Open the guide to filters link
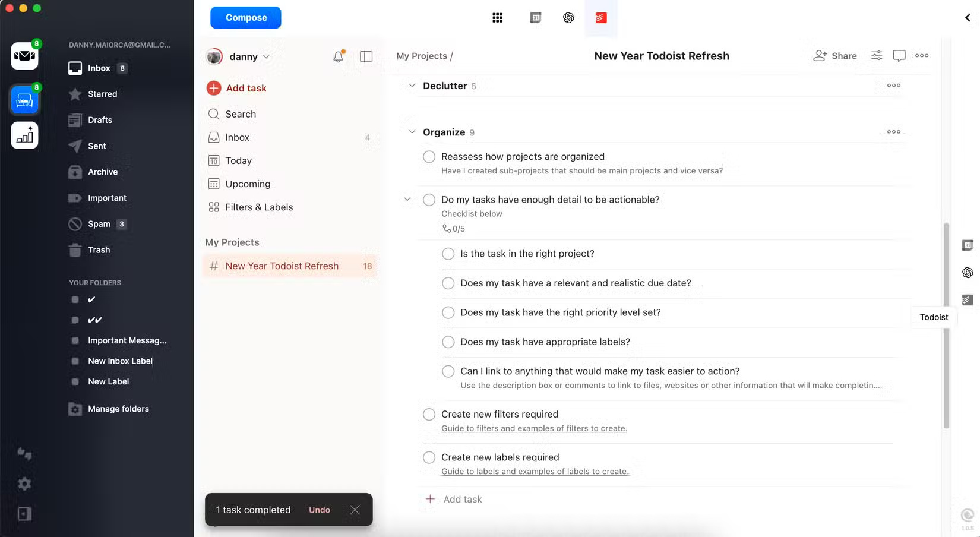This screenshot has height=537, width=980. point(533,428)
